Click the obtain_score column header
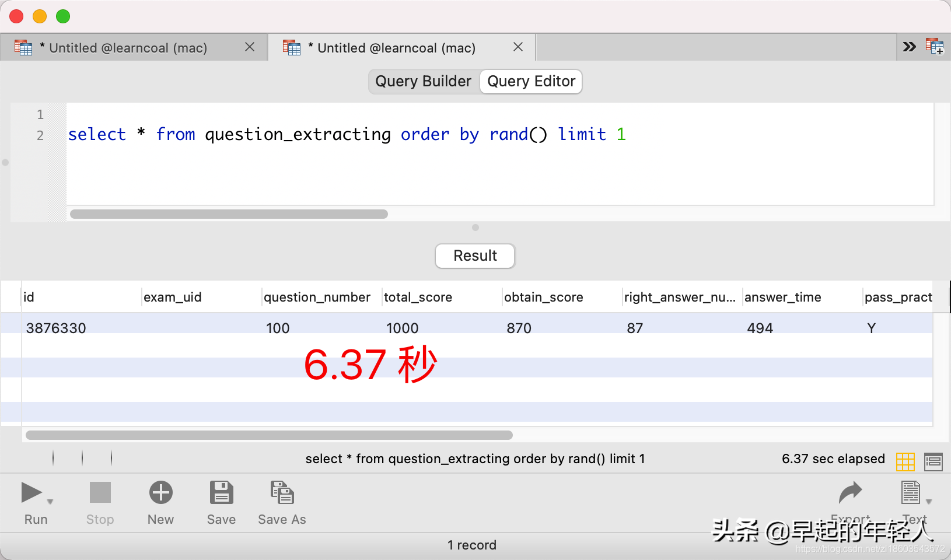The width and height of the screenshot is (951, 560). (x=562, y=297)
